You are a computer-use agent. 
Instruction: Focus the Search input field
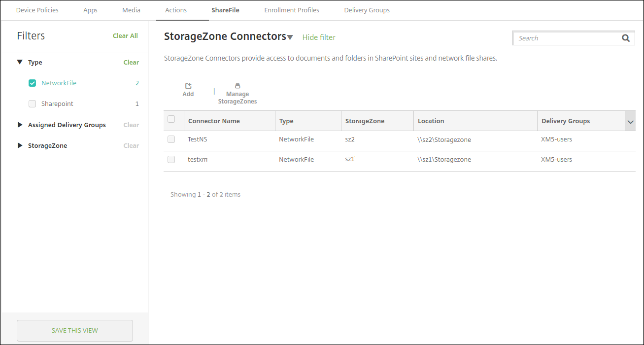pyautogui.click(x=567, y=38)
